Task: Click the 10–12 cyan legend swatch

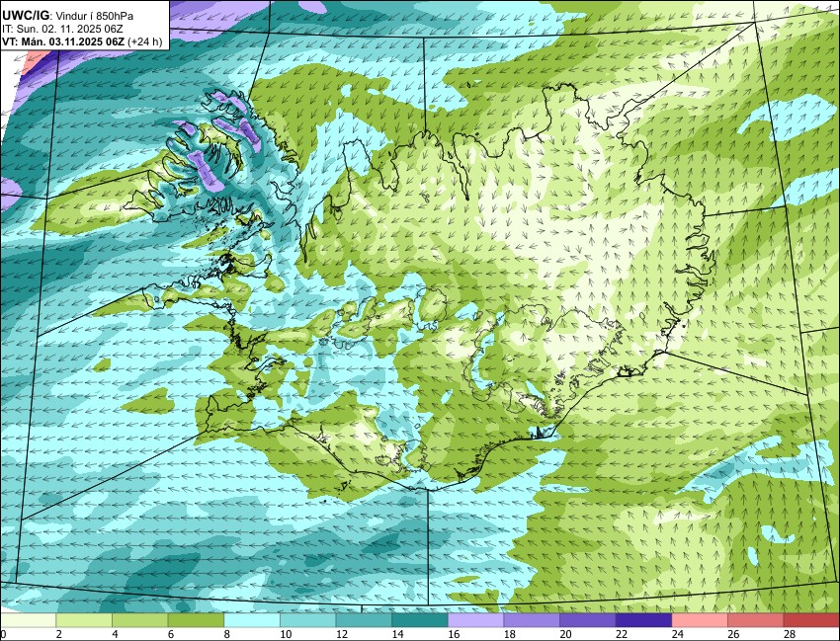Action: tap(307, 620)
